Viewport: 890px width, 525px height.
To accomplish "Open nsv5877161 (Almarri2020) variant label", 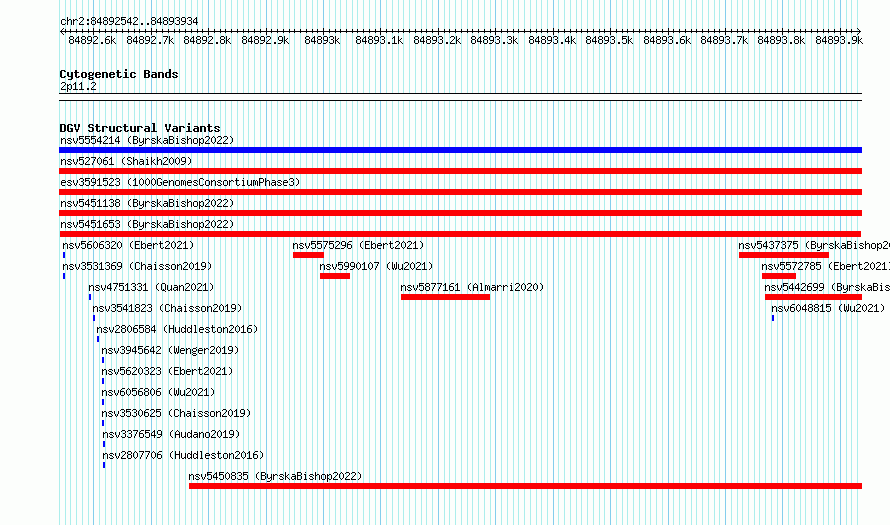I will [472, 287].
